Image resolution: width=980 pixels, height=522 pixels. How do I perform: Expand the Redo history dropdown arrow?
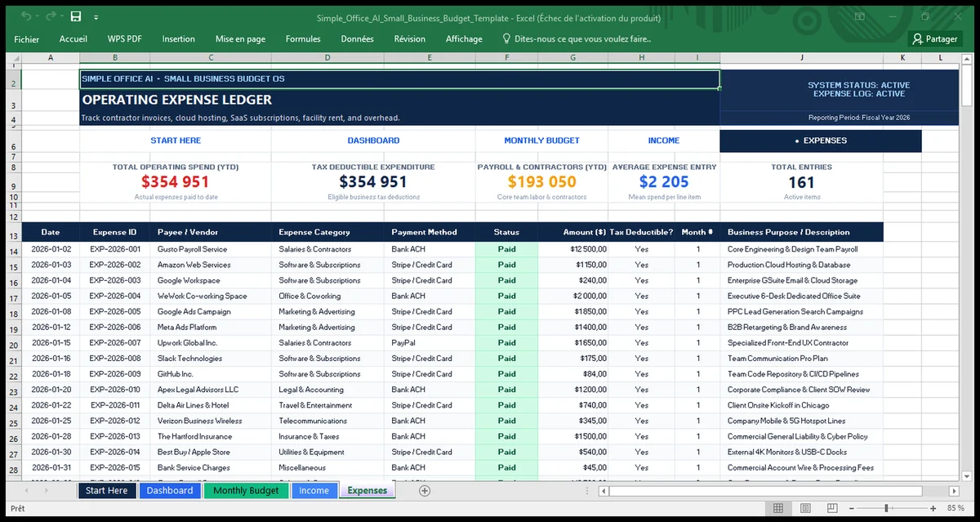[x=62, y=17]
